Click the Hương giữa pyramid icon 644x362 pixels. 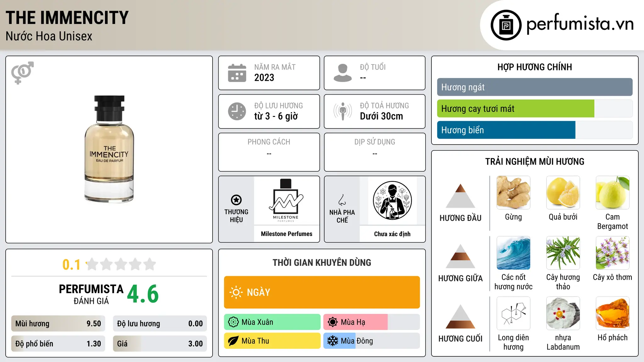click(460, 256)
